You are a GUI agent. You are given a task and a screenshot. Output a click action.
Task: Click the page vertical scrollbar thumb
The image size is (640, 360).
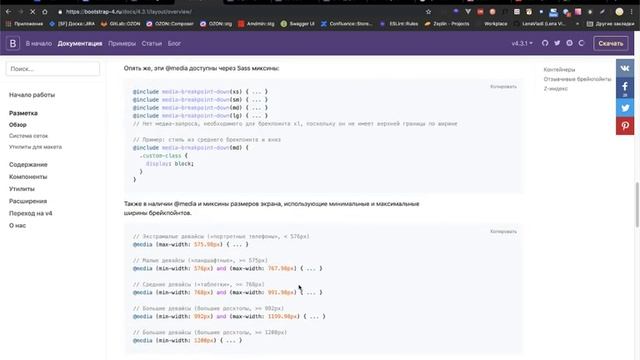[637, 205]
